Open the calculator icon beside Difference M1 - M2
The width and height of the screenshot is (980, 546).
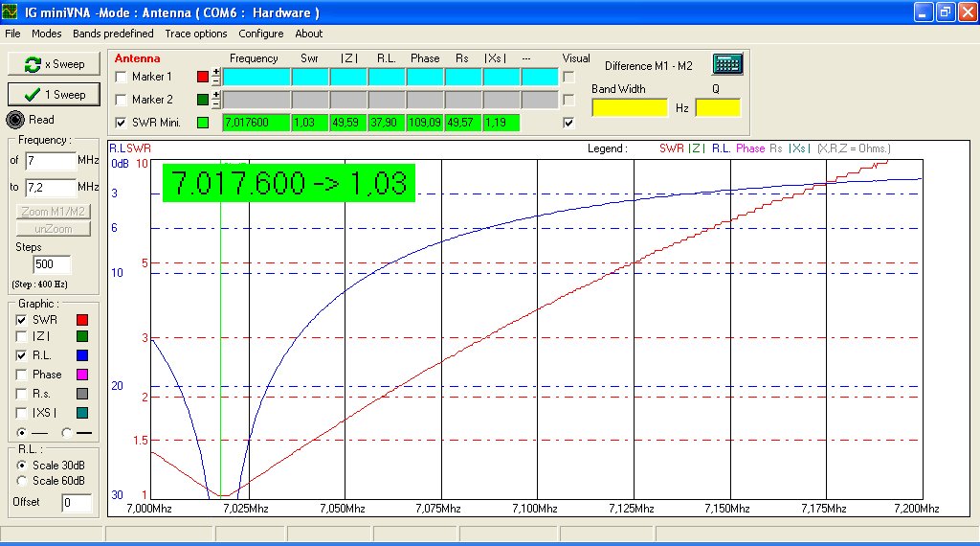coord(727,64)
